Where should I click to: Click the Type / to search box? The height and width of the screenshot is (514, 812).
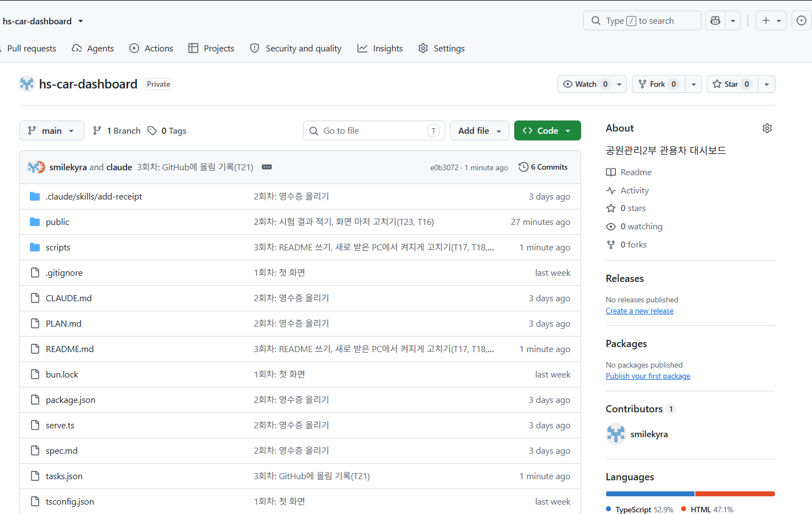tap(642, 20)
